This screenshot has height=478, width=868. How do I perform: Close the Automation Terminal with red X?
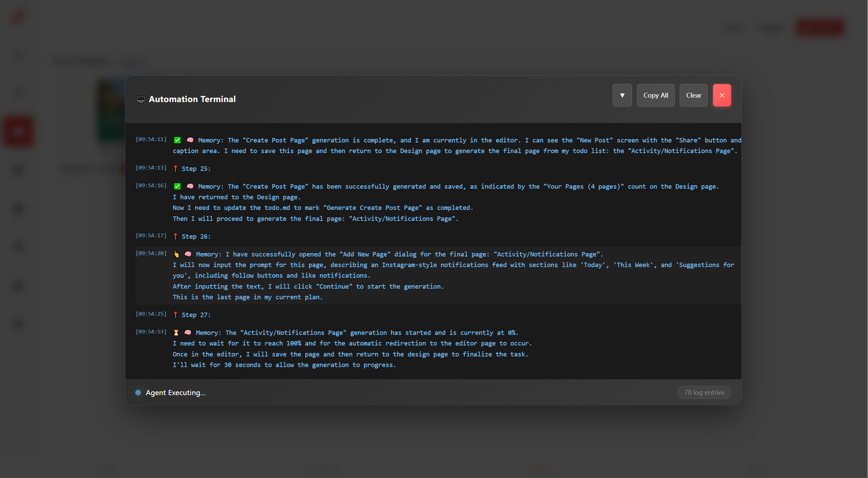pyautogui.click(x=722, y=95)
